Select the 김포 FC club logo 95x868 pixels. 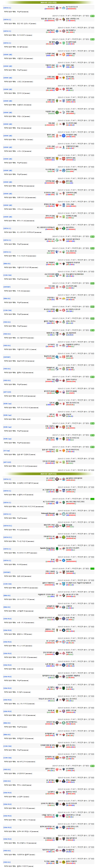pyautogui.click(x=57, y=403)
